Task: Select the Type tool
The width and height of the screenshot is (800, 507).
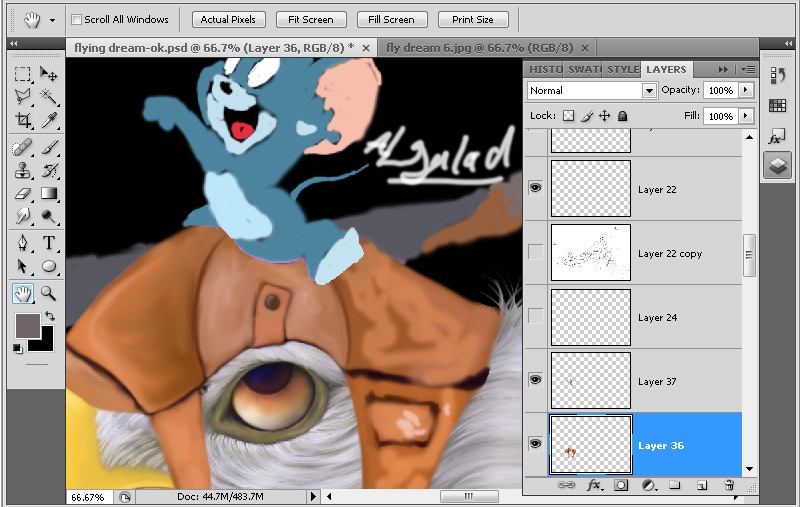Action: coord(49,243)
